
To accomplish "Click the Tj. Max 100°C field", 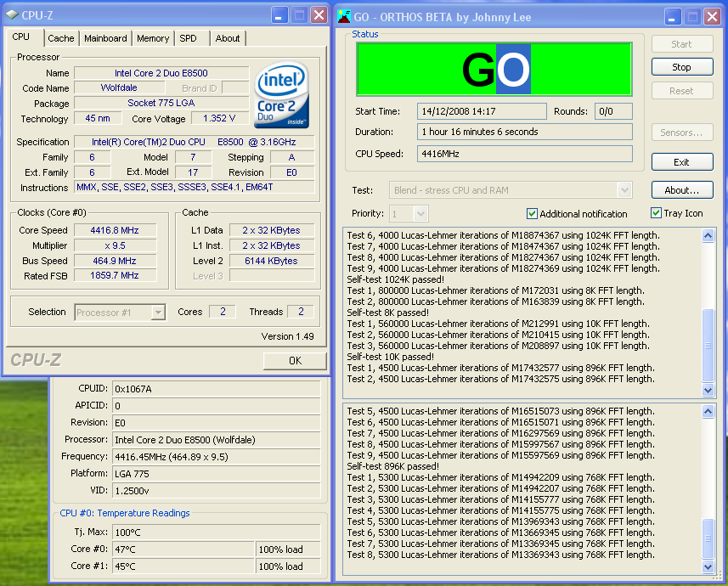I will coord(216,532).
